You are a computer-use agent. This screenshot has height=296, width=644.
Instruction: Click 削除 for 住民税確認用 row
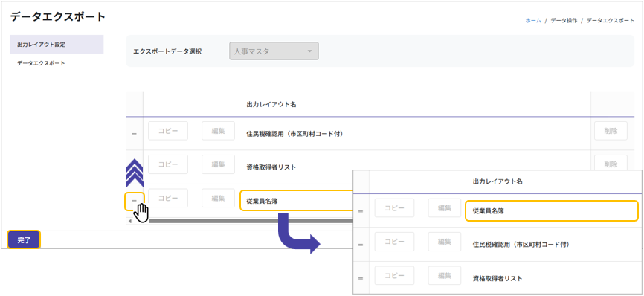(611, 131)
